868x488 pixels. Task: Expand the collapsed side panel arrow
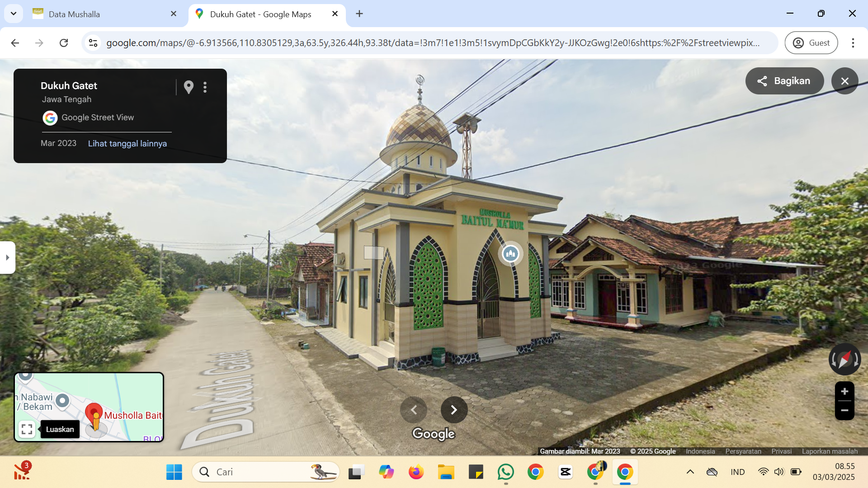[7, 258]
